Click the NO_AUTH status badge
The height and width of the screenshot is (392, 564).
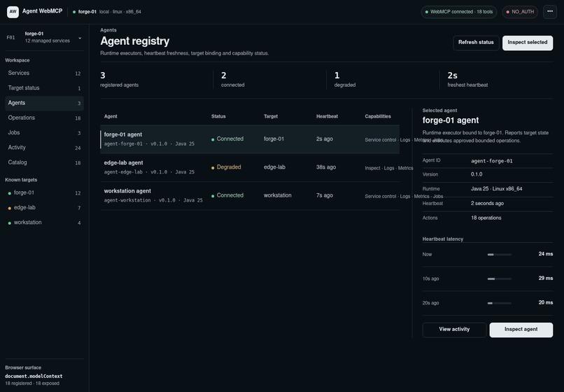coord(520,12)
